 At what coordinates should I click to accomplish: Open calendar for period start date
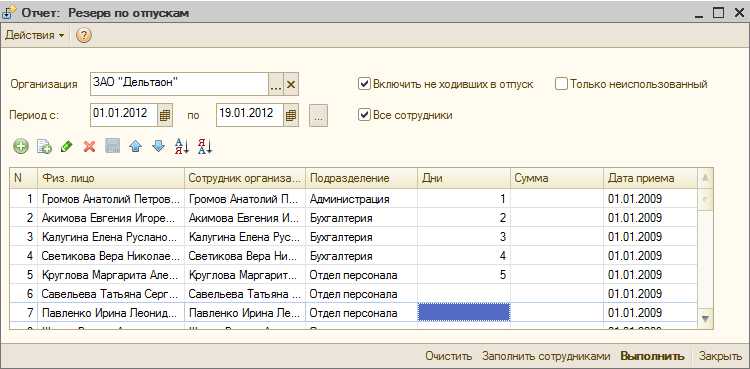point(165,115)
